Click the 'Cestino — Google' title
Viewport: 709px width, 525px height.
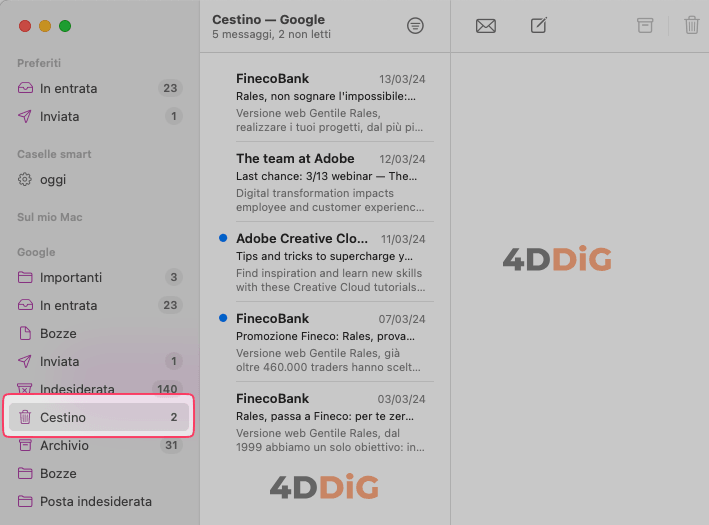click(x=269, y=19)
